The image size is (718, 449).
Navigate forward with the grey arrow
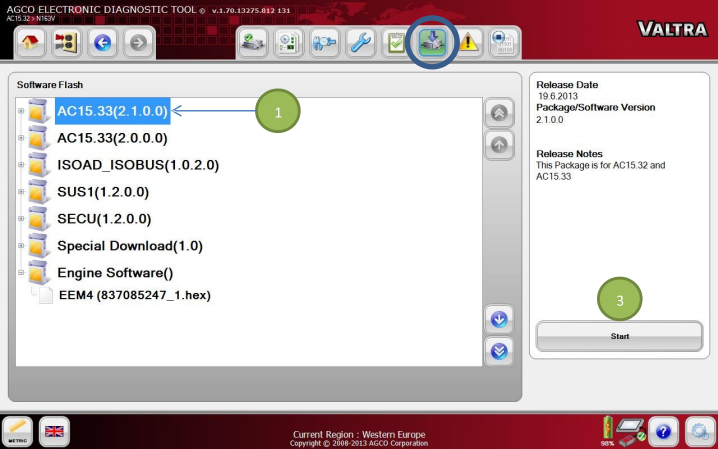(x=138, y=43)
